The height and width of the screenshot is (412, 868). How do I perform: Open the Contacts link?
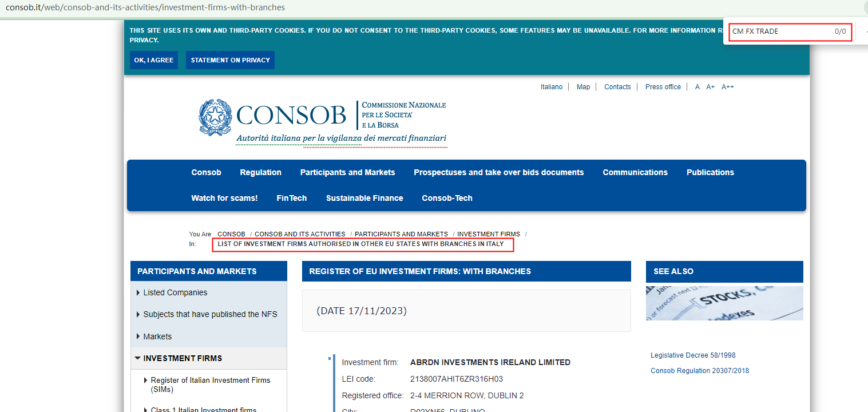pyautogui.click(x=617, y=87)
